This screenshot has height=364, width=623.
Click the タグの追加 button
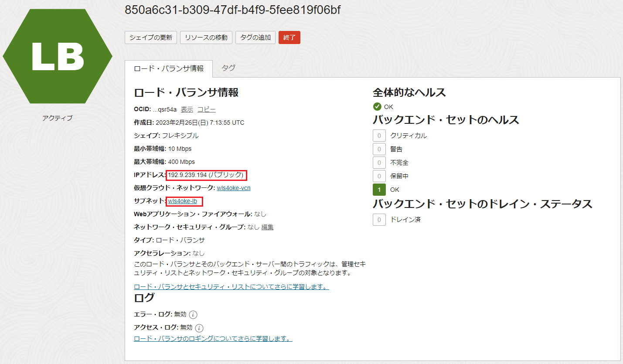click(255, 37)
